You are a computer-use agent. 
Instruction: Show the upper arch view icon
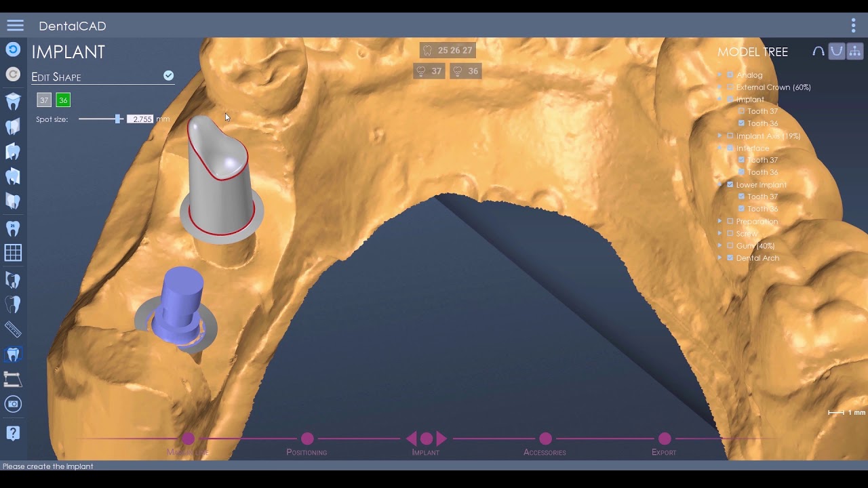[818, 52]
